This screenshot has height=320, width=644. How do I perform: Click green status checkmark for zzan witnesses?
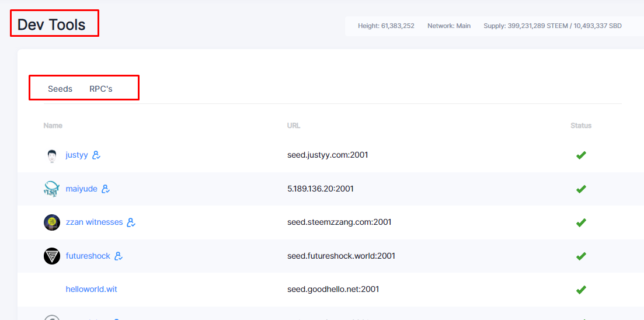point(581,222)
